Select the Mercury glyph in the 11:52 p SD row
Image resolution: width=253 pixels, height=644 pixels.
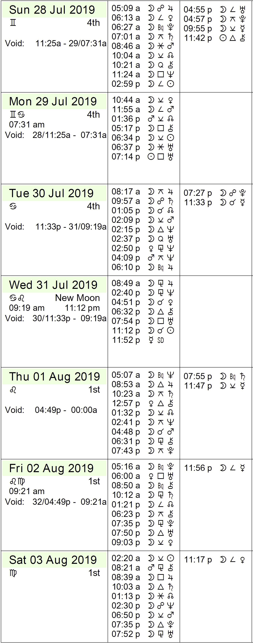click(x=151, y=340)
